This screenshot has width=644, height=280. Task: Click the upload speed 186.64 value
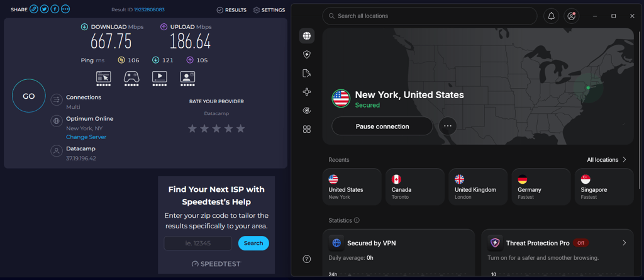coord(190,42)
